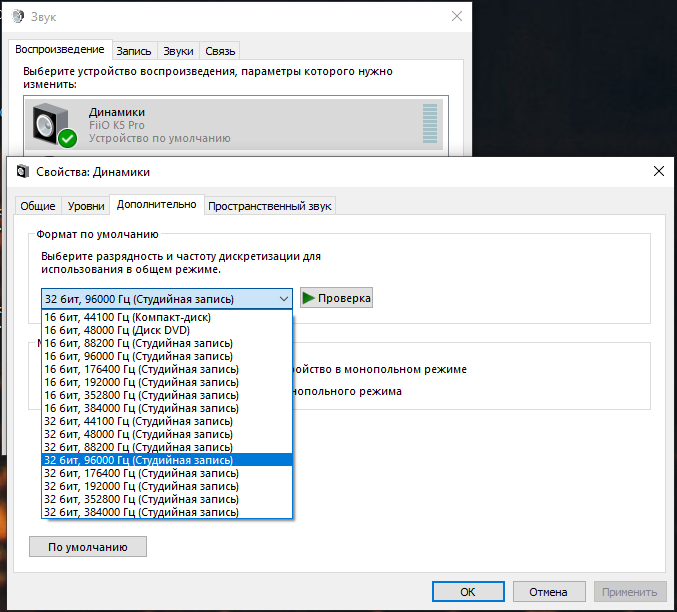Choose 16 бит, 176400 Гц option

point(167,369)
